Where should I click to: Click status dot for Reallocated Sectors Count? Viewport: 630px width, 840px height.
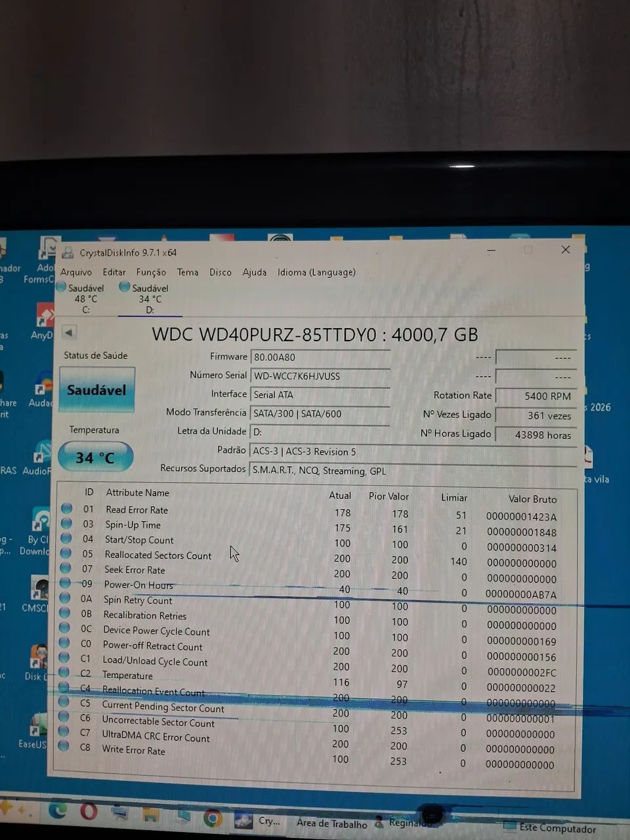pos(66,554)
